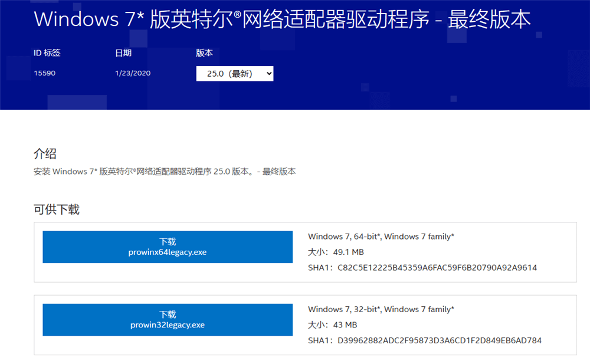Viewport: 590px width, 364px height.
Task: Download prowin32legacy.exe
Action: 167,320
